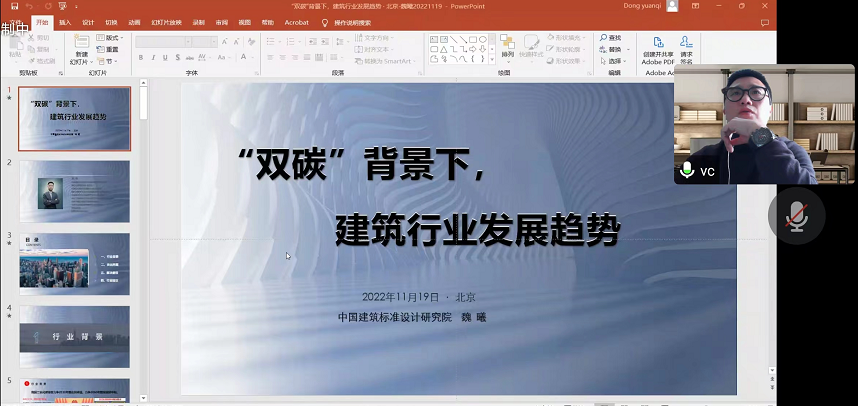Image resolution: width=858 pixels, height=406 pixels.
Task: Toggle Underline text formatting
Action: tap(165, 58)
